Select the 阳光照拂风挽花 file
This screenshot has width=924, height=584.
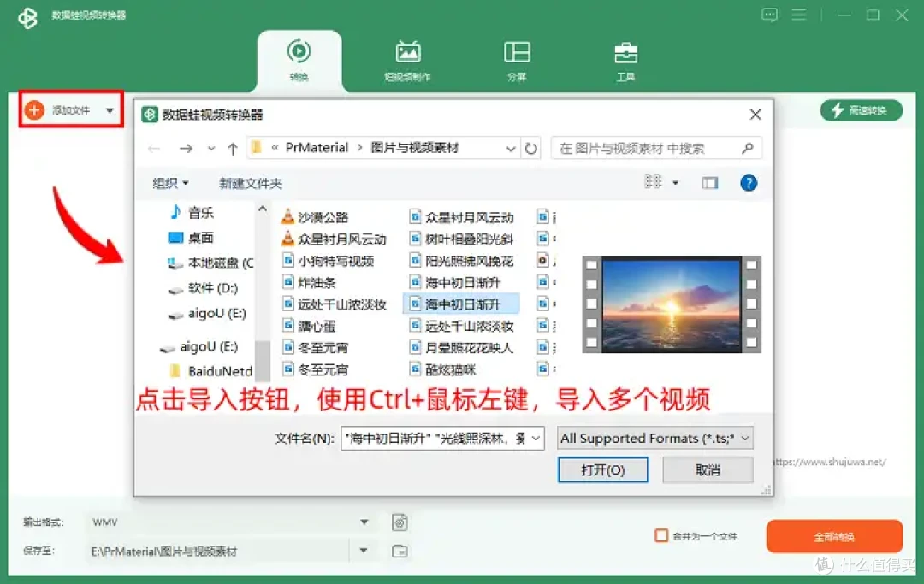(x=461, y=261)
